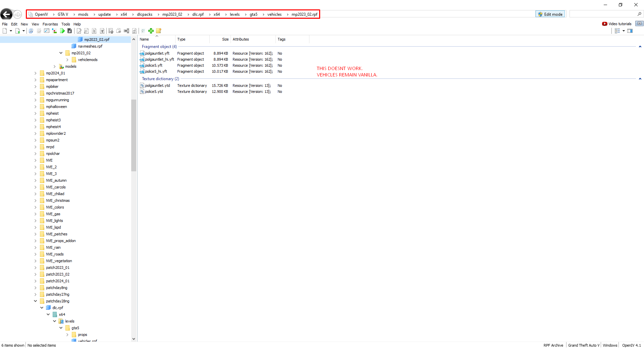
Task: Select police5_hi.yft file
Action: [x=156, y=71]
